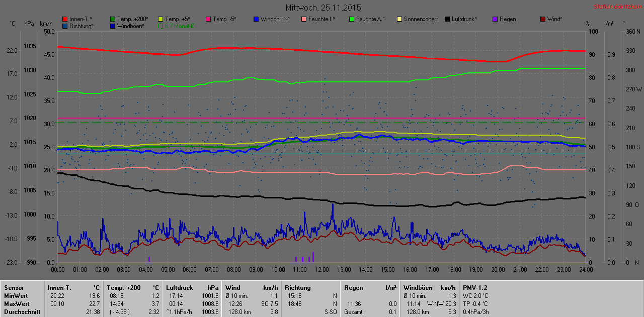644x317 pixels.
Task: Click the 00:00 time axis label
Action: click(58, 270)
